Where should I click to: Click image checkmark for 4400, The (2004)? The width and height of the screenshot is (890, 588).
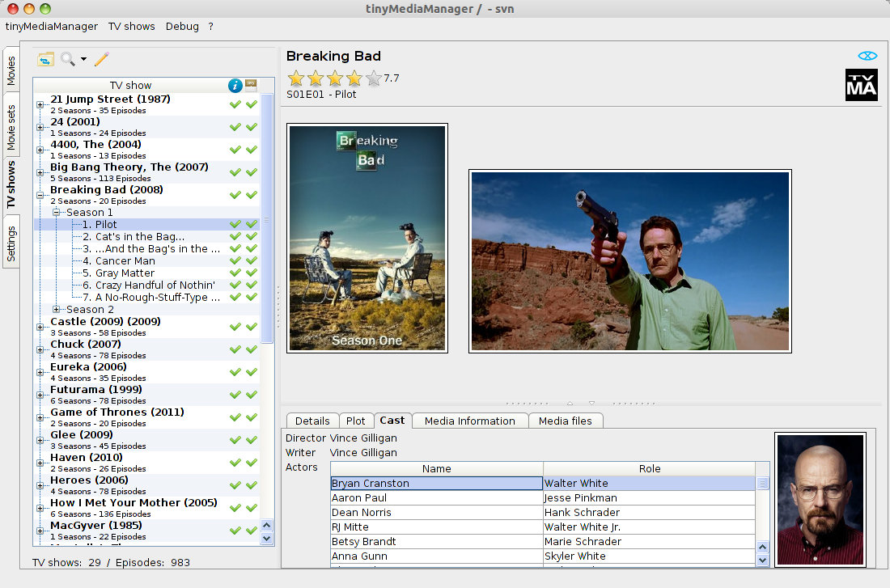tap(252, 150)
